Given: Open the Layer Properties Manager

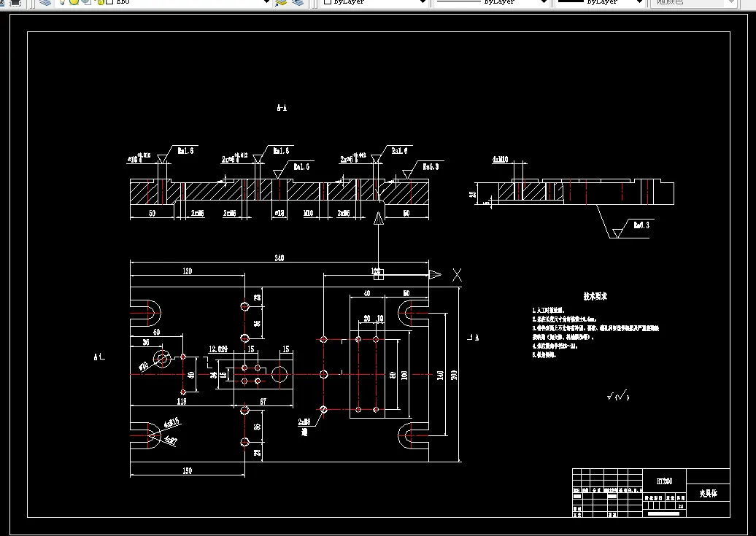Looking at the screenshot, I should (x=45, y=2).
